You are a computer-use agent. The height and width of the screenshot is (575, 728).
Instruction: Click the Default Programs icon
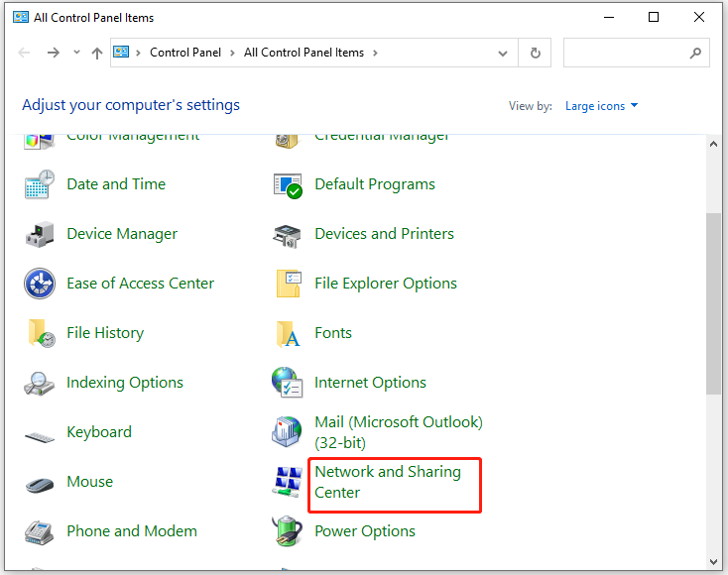[x=288, y=184]
